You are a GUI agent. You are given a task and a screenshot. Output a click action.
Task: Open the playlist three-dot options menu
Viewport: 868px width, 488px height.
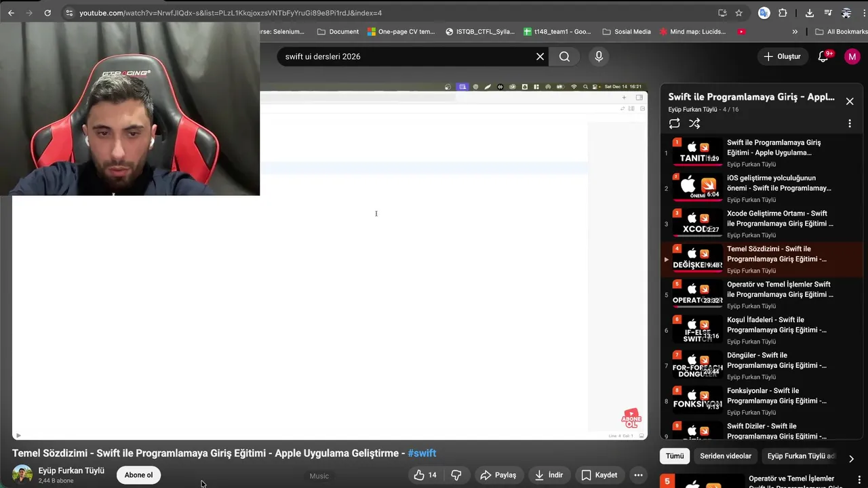tap(850, 123)
